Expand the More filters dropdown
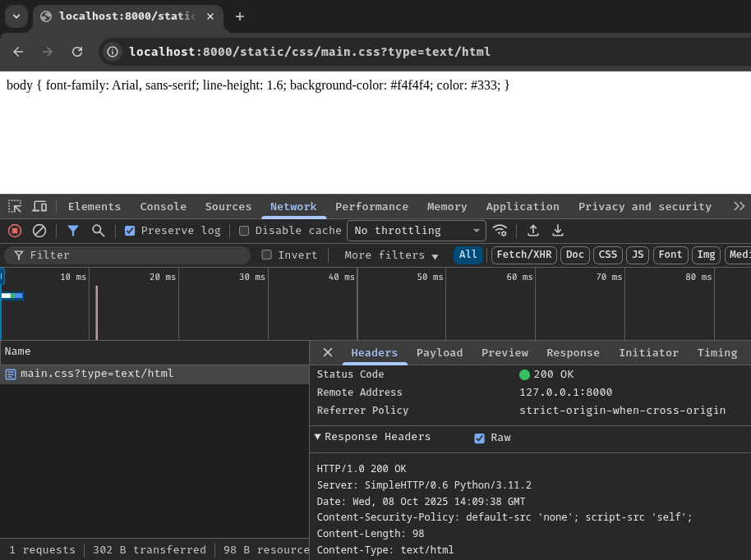The image size is (751, 560). (391, 255)
